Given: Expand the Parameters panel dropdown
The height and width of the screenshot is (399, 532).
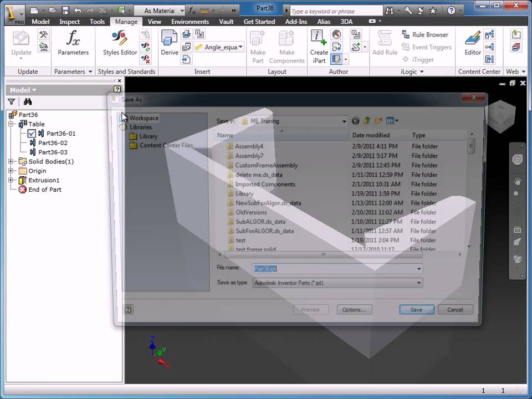Looking at the screenshot, I should coord(90,71).
